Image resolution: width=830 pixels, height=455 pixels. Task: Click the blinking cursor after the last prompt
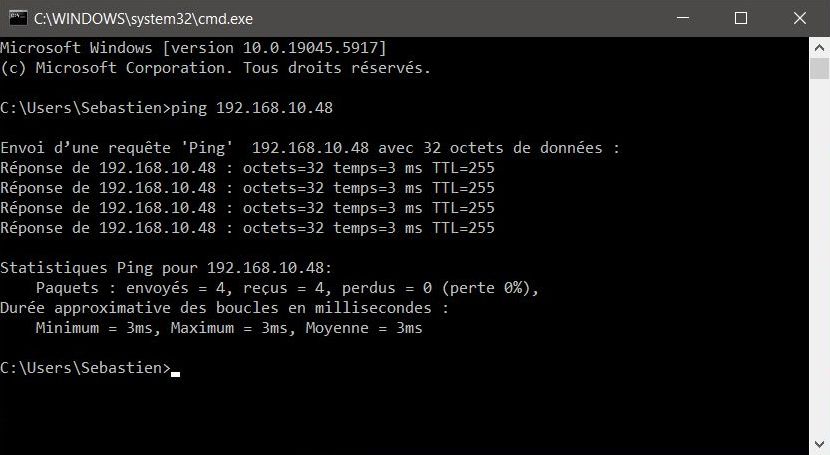[175, 374]
